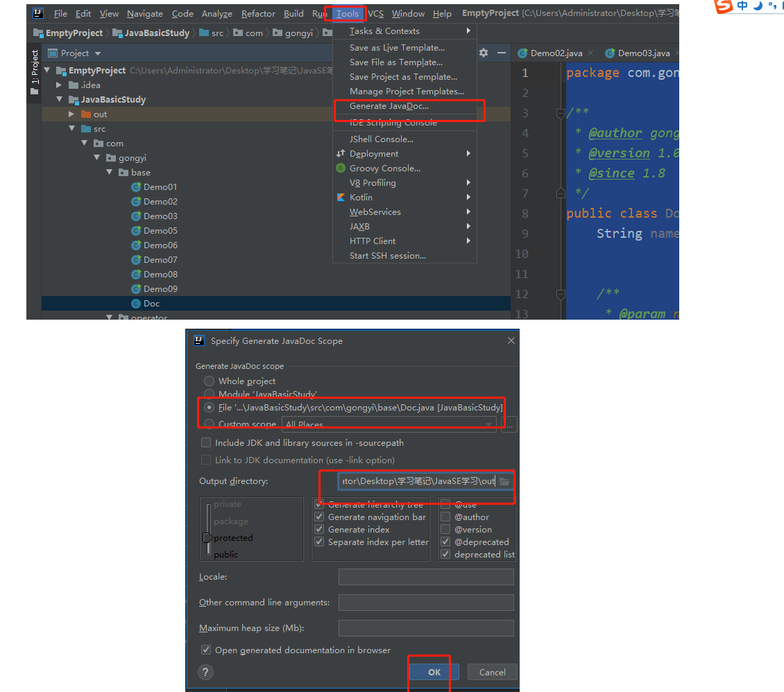
Task: Select the Whole project radio button
Action: point(209,381)
